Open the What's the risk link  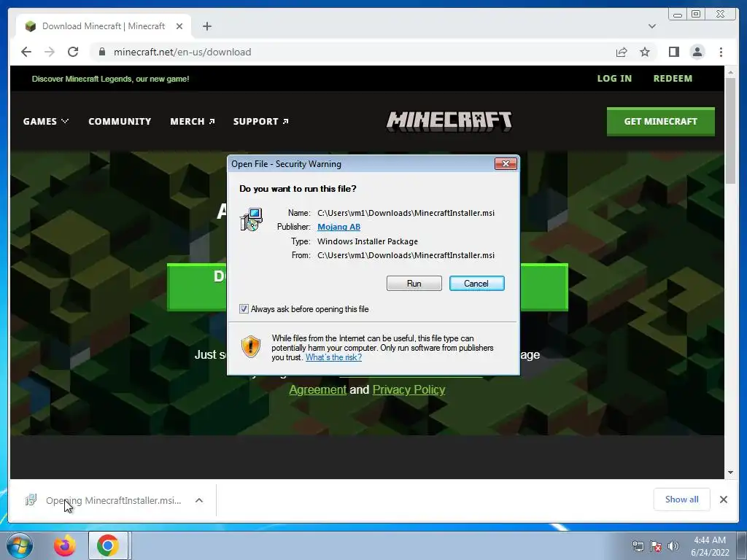point(333,357)
